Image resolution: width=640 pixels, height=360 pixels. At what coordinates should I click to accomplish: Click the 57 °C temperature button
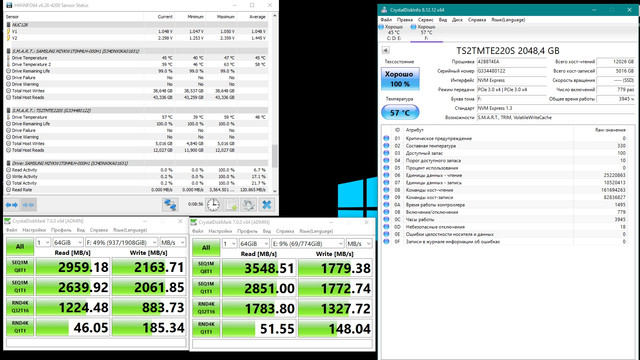click(400, 112)
